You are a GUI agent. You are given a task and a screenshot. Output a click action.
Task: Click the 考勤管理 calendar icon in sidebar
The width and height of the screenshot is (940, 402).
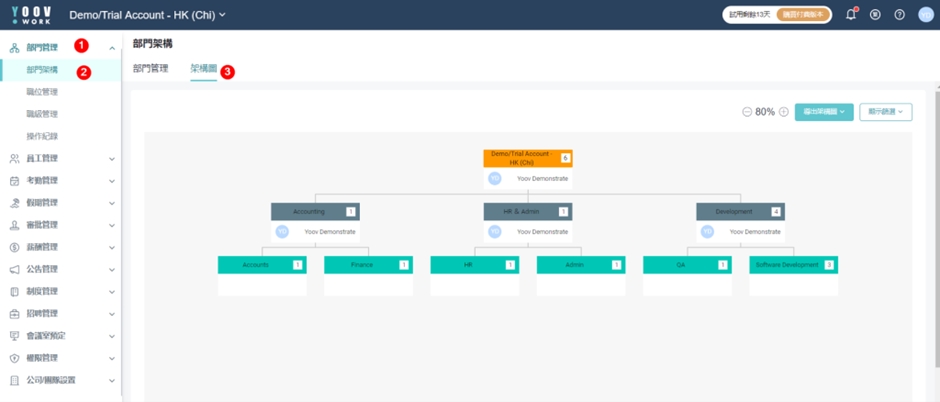[x=14, y=181]
